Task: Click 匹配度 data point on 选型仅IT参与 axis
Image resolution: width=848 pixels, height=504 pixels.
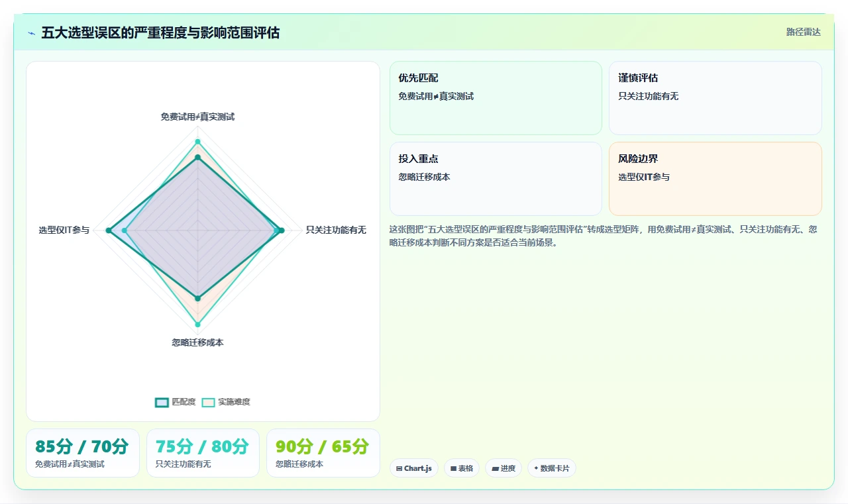Action: pos(108,230)
